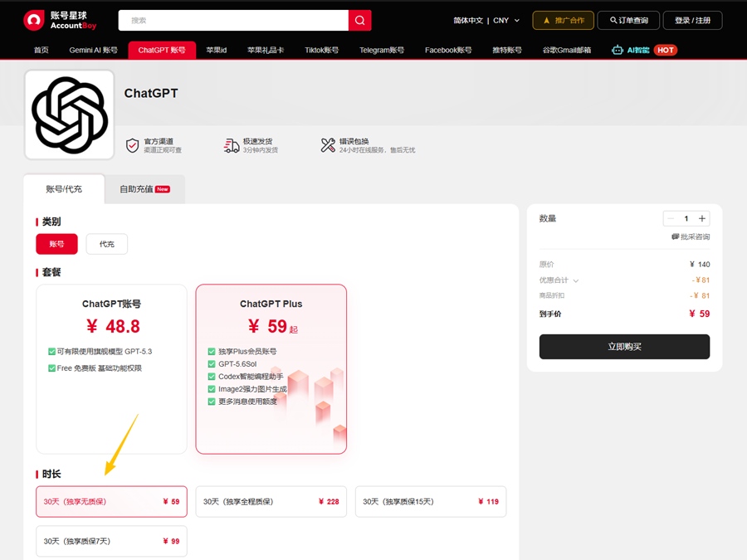The height and width of the screenshot is (560, 747).
Task: Open the AI智能 section
Action: click(x=644, y=50)
